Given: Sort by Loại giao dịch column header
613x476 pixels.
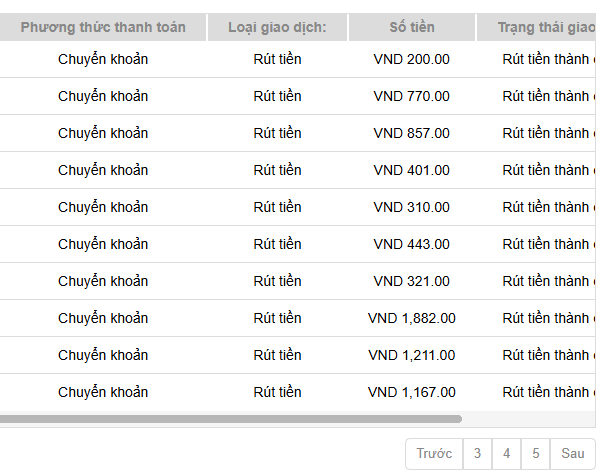Looking at the screenshot, I should [x=277, y=27].
